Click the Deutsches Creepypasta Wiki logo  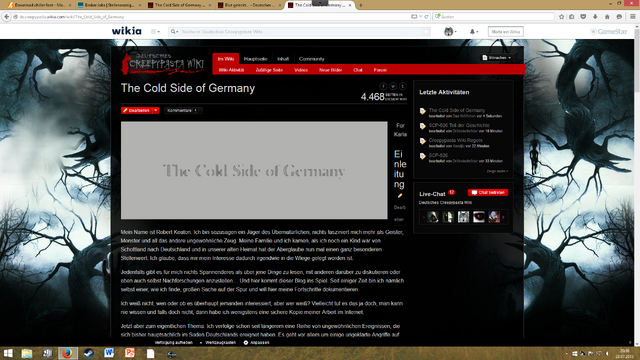[x=163, y=64]
